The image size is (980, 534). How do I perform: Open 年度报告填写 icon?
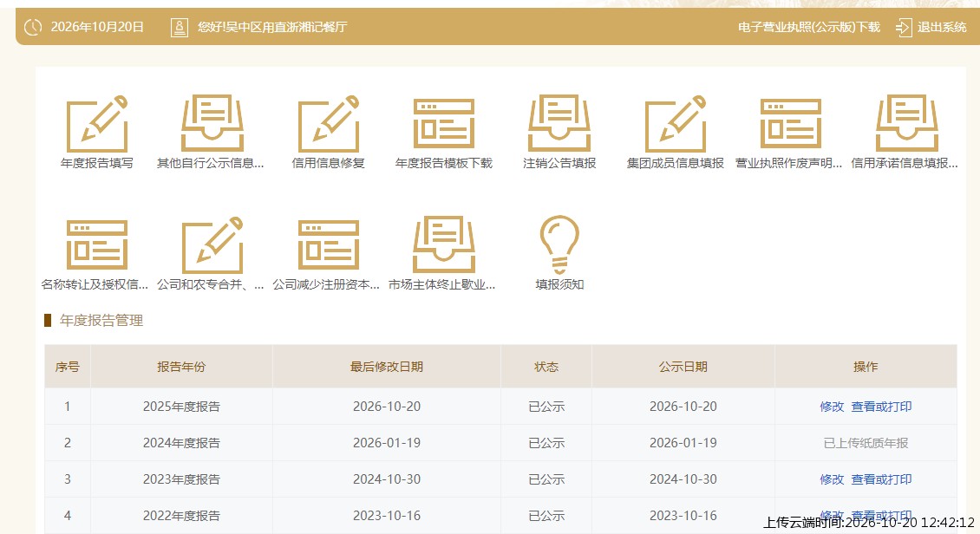pyautogui.click(x=97, y=124)
